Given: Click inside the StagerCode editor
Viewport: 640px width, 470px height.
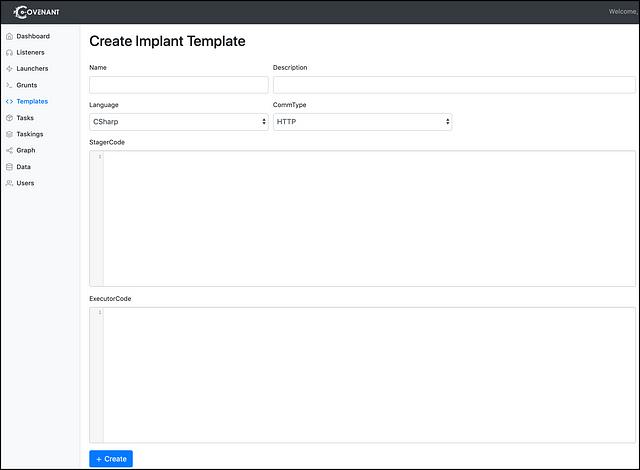Looking at the screenshot, I should click(362, 219).
